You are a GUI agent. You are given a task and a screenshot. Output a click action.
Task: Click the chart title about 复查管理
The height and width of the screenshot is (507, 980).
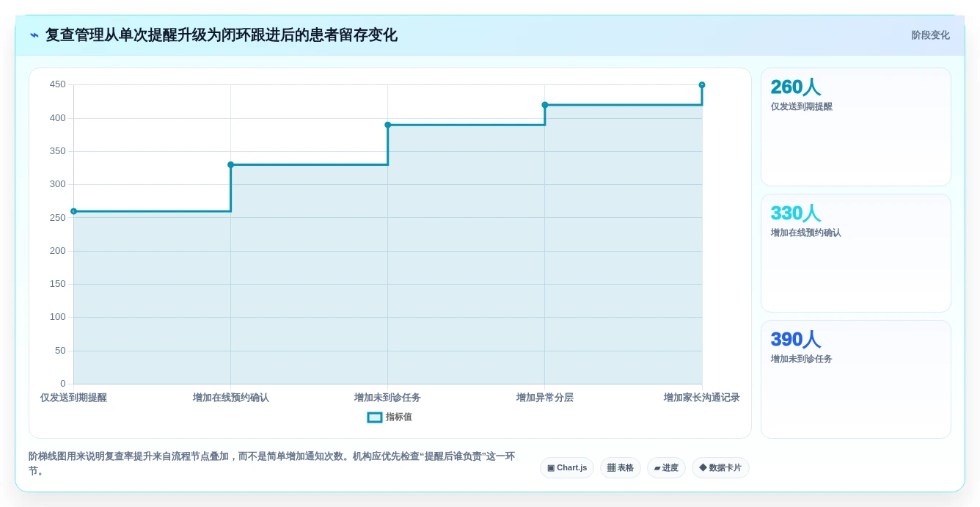pyautogui.click(x=222, y=35)
